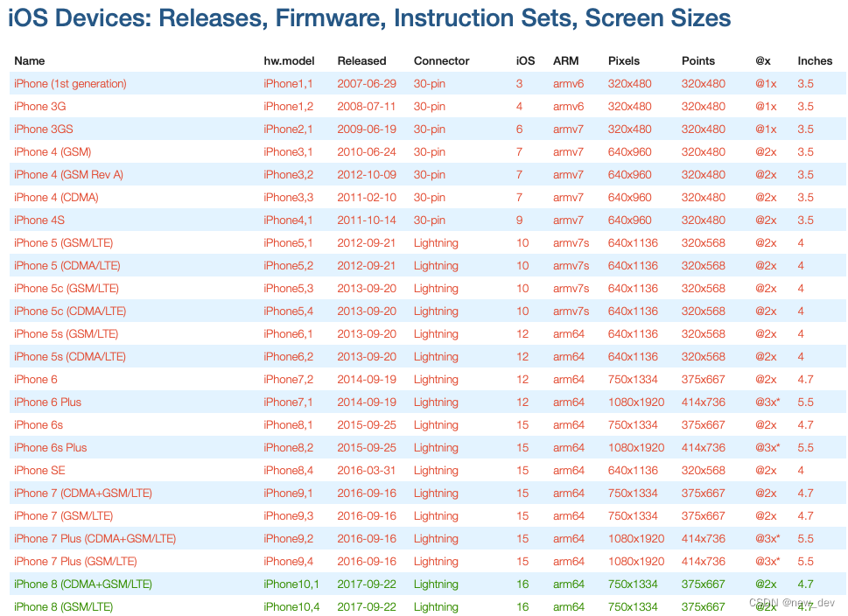Click the 'Pixels' column header
The width and height of the screenshot is (848, 616).
click(x=624, y=61)
